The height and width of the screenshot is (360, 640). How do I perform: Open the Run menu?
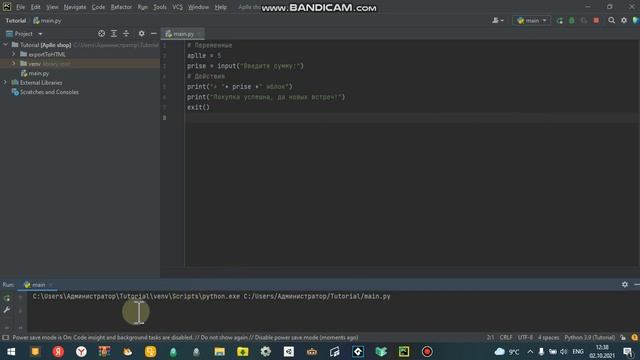(142, 7)
